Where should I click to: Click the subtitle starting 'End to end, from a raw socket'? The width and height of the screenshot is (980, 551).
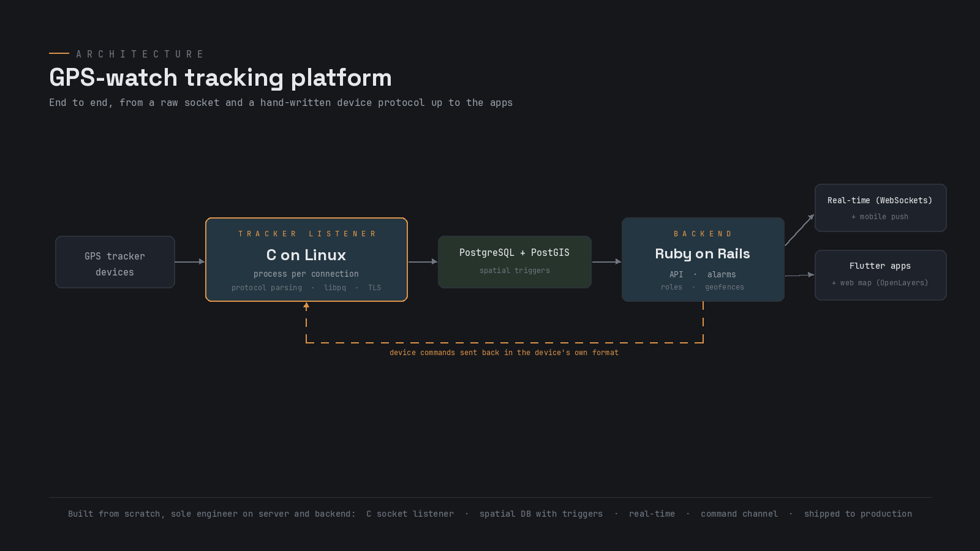(281, 102)
